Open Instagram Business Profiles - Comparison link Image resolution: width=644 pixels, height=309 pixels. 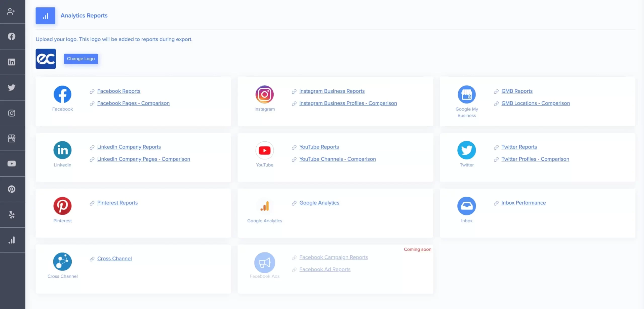point(348,103)
